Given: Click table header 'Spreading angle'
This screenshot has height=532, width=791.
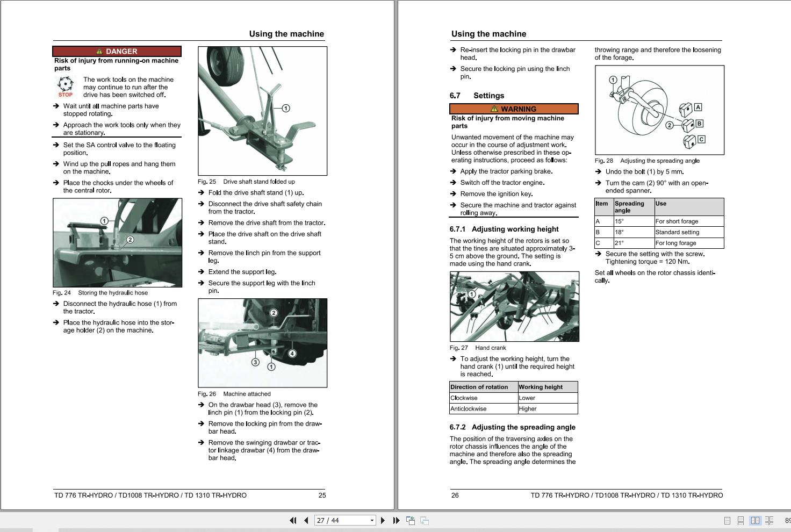Looking at the screenshot, I should click(x=634, y=207).
